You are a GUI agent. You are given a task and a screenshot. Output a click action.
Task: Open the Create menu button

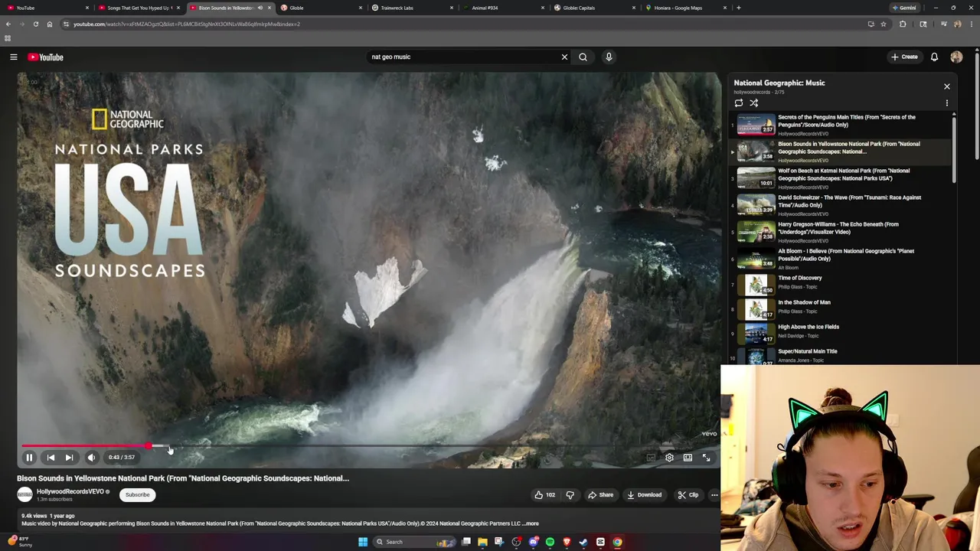click(x=904, y=57)
